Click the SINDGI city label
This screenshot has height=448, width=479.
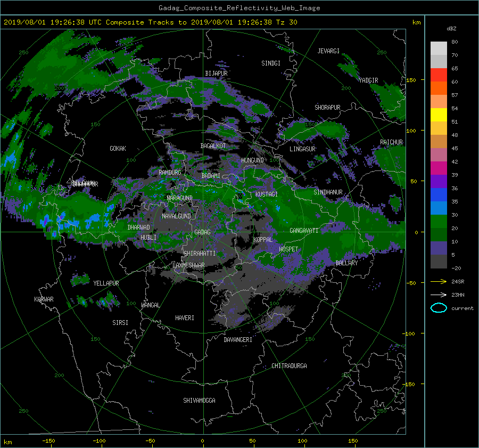(x=271, y=63)
